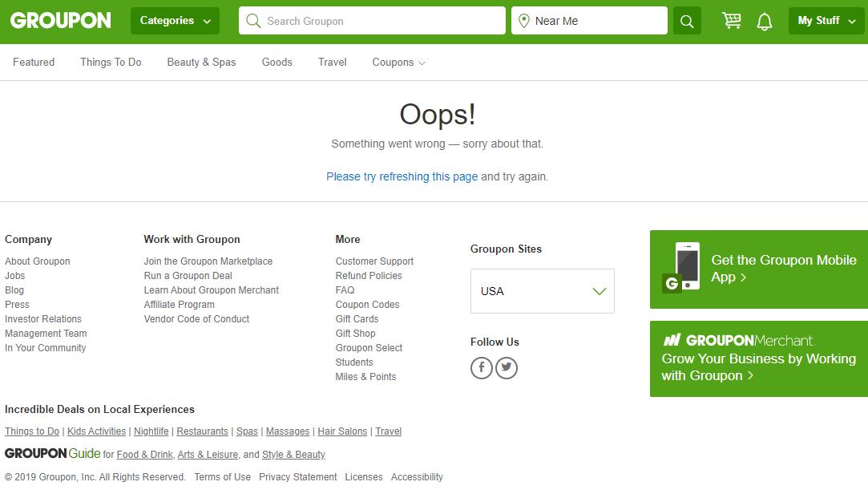Open the Accessibility link

coord(417,477)
